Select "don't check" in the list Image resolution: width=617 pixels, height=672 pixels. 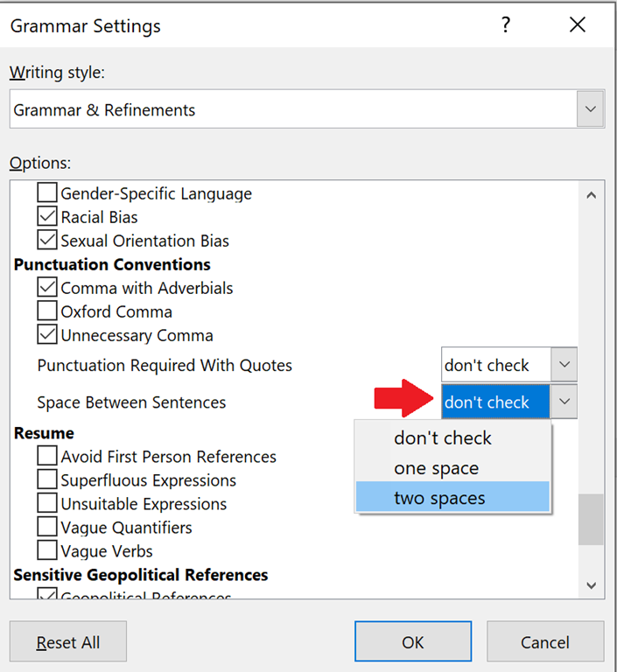point(443,438)
